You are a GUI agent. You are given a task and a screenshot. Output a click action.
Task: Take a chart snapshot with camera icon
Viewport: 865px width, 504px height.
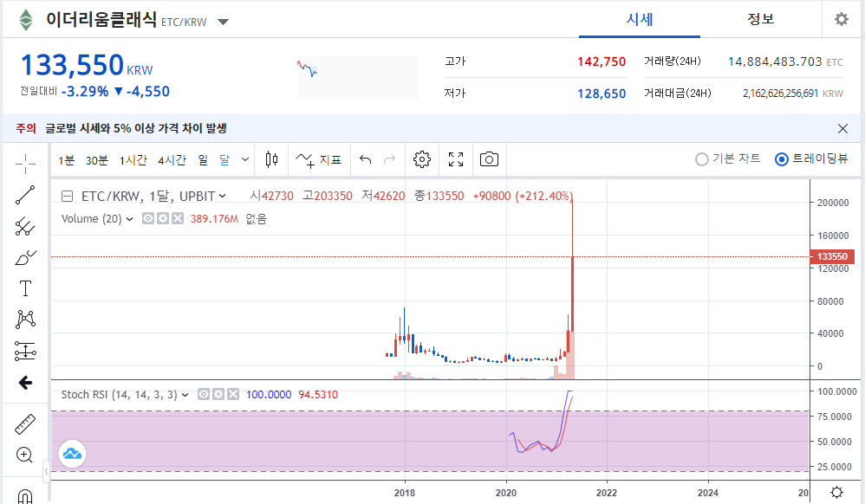(x=490, y=159)
